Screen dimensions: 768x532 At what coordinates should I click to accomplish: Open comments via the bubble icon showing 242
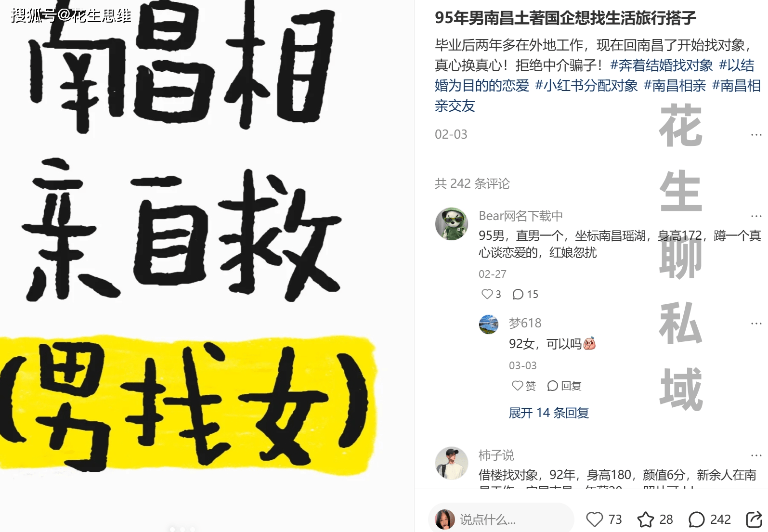696,519
